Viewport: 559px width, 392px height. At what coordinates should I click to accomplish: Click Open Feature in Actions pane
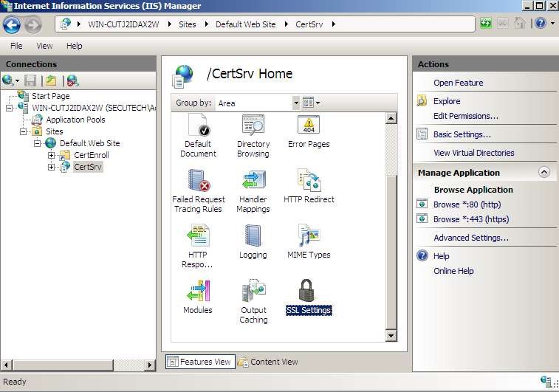(459, 83)
